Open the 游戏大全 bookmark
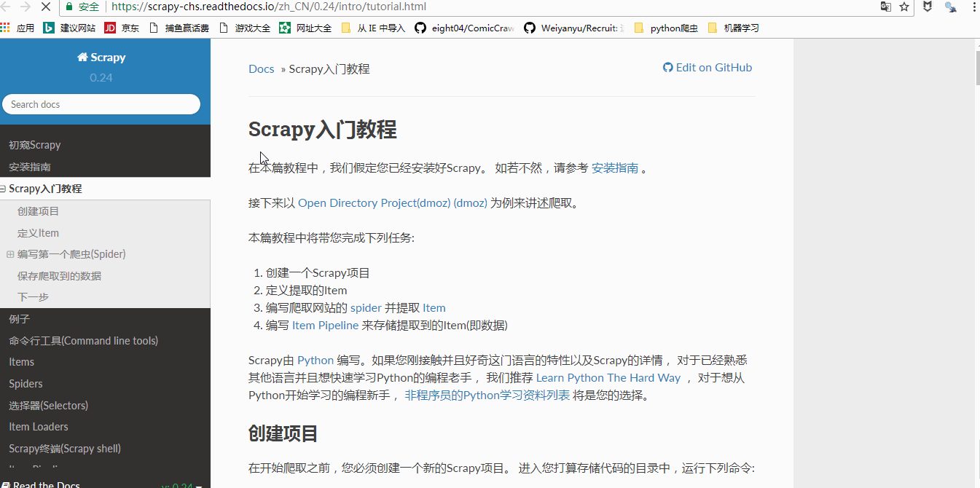The width and height of the screenshot is (980, 488). [244, 28]
